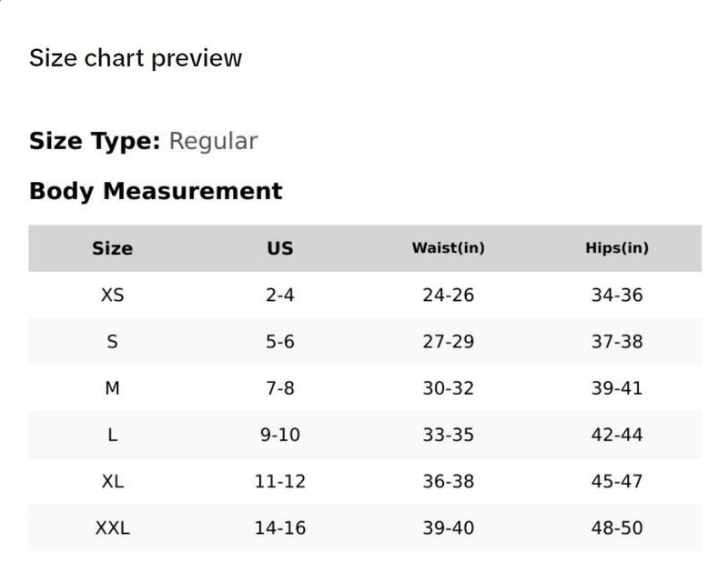Click the 48-50 hips value

(x=617, y=528)
